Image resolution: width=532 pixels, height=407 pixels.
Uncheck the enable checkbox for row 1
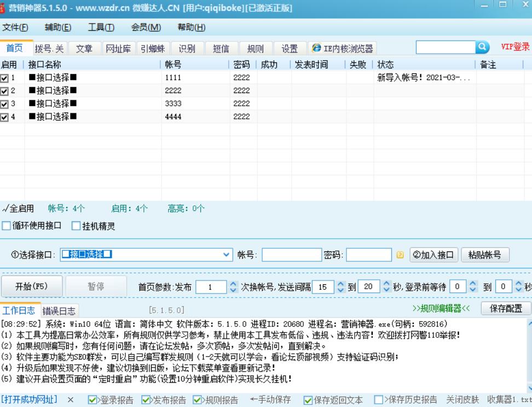(4, 78)
